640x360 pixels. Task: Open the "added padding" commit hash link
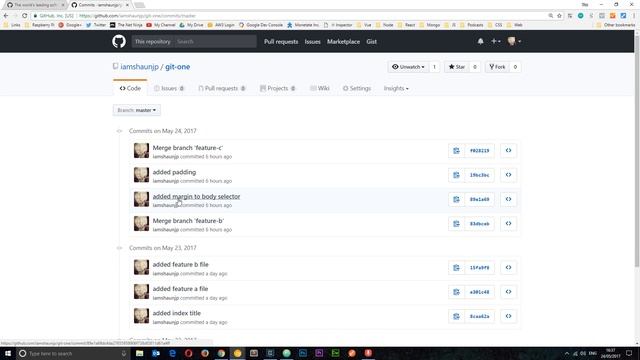tap(479, 175)
